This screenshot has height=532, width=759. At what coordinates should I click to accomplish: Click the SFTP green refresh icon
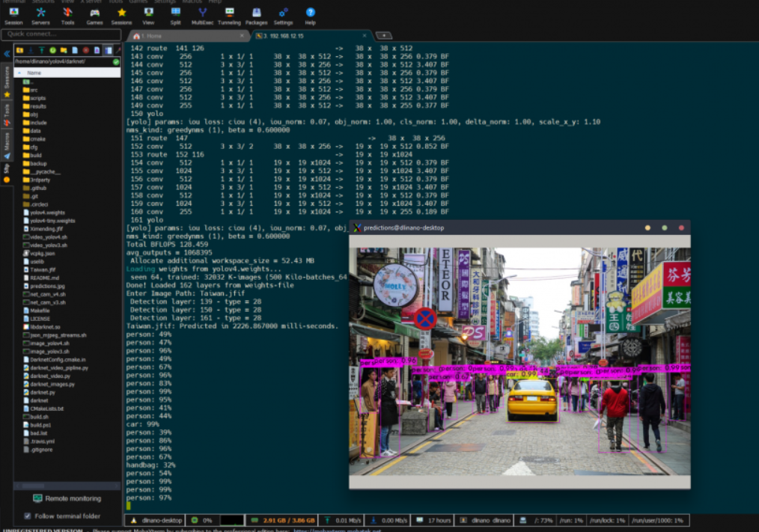coord(52,50)
